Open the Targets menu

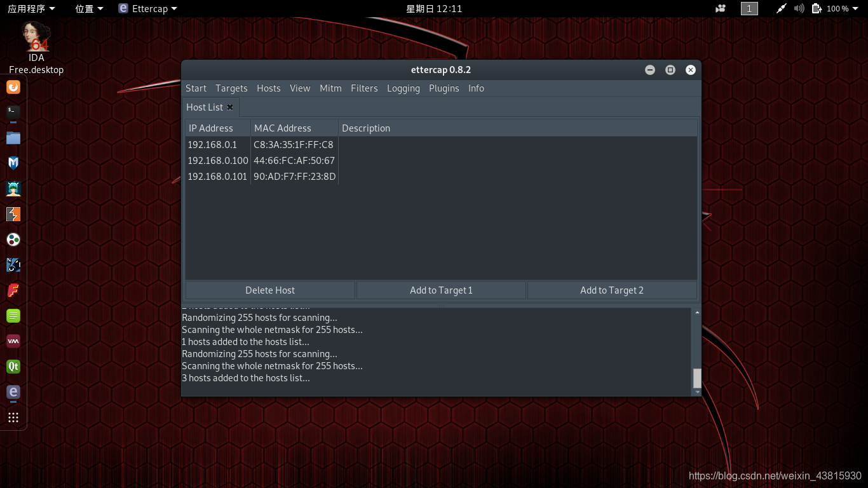(231, 88)
